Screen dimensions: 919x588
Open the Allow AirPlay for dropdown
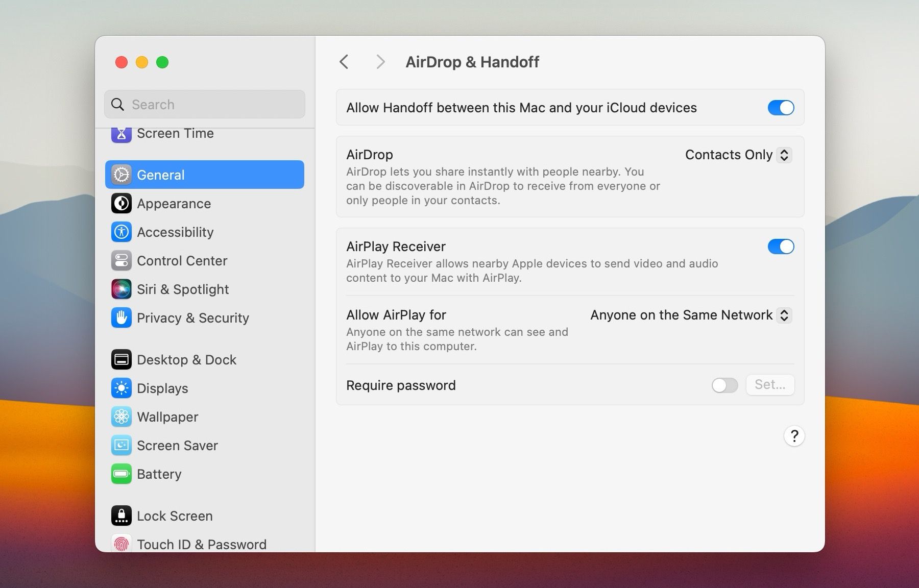690,315
